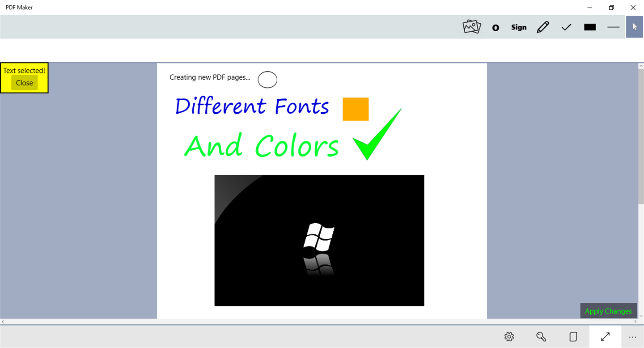This screenshot has height=348, width=644.
Task: Select the checkmark stamp tool
Action: coord(566,27)
